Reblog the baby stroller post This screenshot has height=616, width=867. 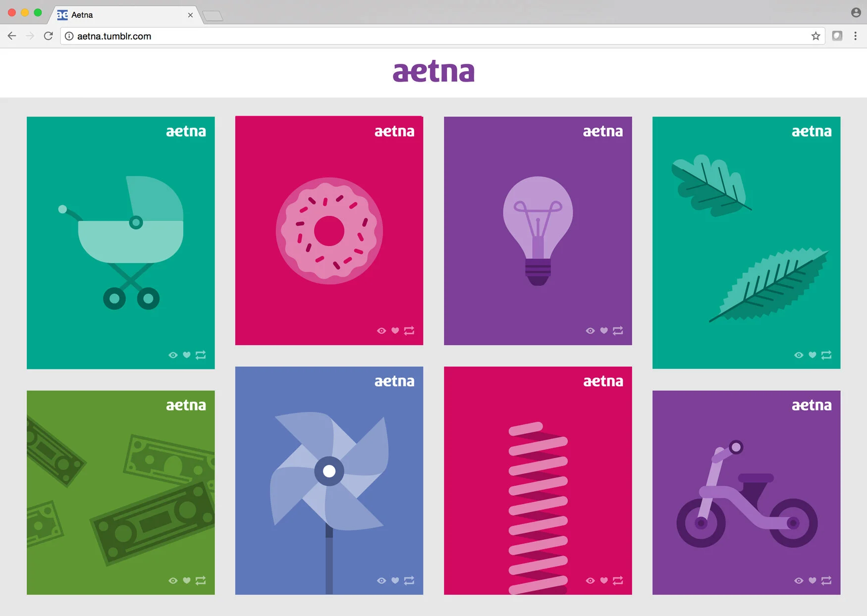tap(201, 355)
